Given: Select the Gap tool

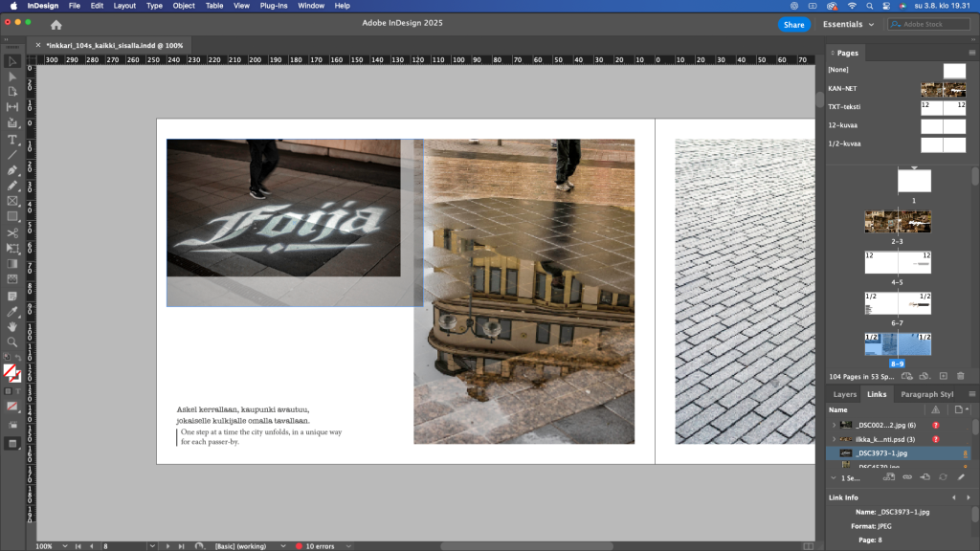Looking at the screenshot, I should [x=12, y=107].
